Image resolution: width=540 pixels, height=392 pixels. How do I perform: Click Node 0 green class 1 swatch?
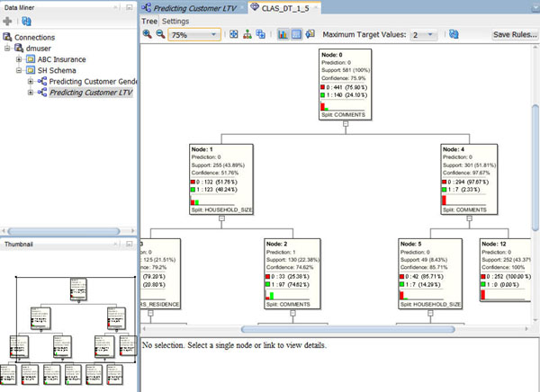[323, 95]
